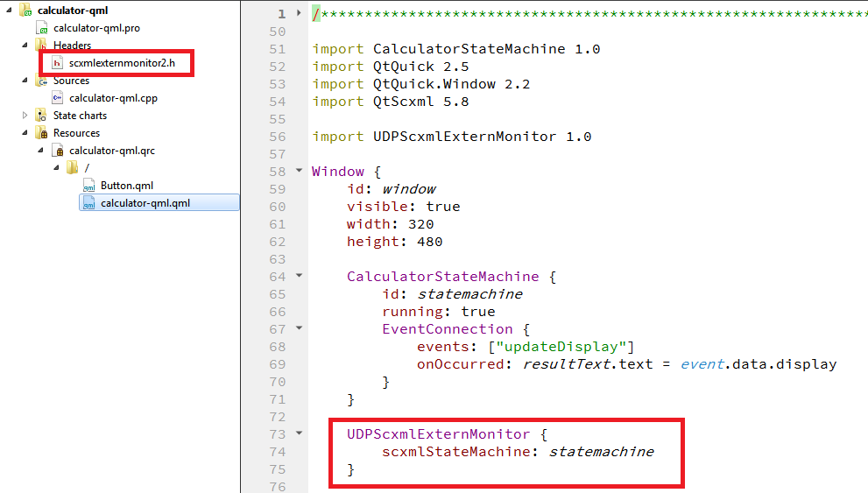
Task: Click line number 56 in gutter
Action: pos(278,137)
